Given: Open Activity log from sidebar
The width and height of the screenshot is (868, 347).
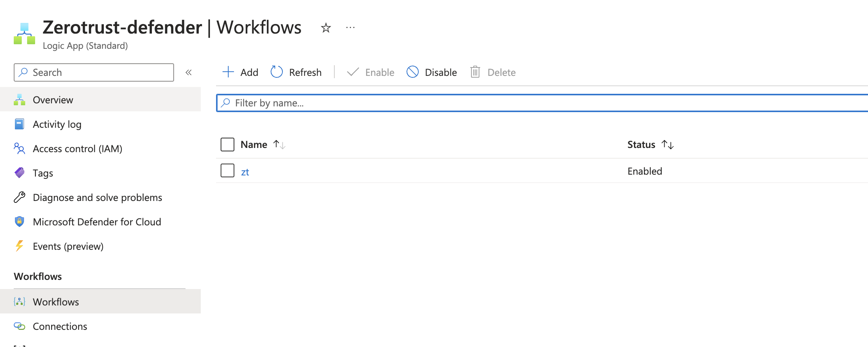Looking at the screenshot, I should [57, 124].
